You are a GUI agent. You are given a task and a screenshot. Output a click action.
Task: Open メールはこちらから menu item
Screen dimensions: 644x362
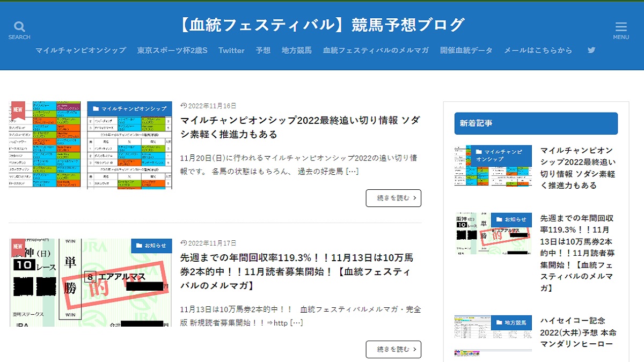[538, 50]
